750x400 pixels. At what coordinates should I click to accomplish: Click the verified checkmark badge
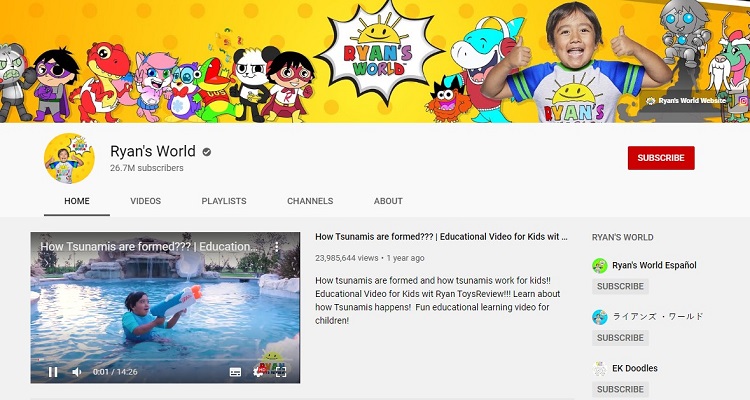[x=207, y=152]
